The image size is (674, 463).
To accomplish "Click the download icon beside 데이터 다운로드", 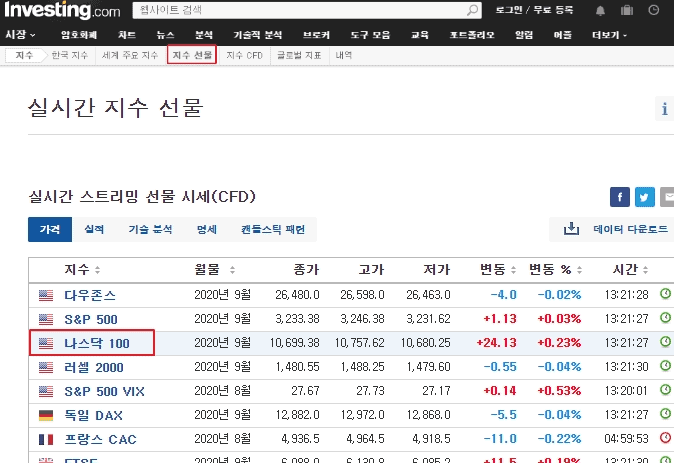I will pyautogui.click(x=571, y=229).
